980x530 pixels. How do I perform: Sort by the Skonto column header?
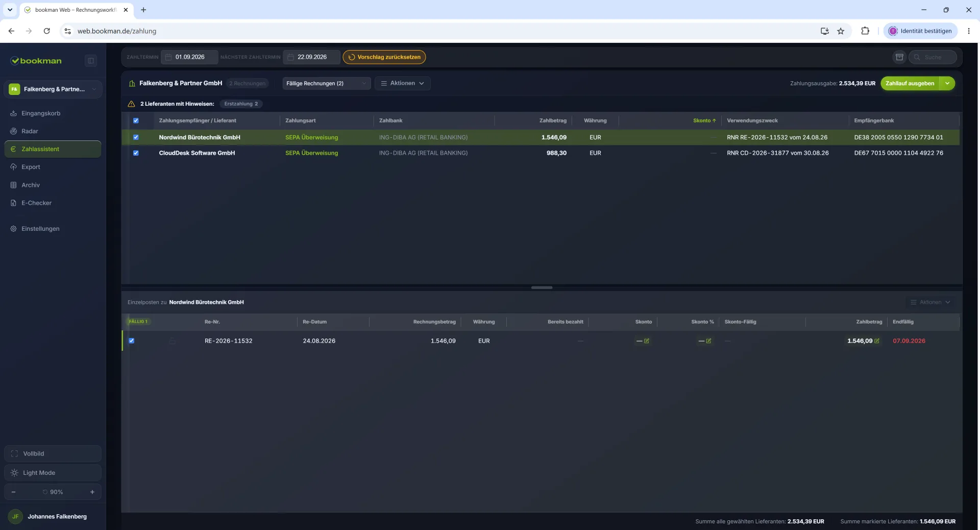click(x=704, y=121)
